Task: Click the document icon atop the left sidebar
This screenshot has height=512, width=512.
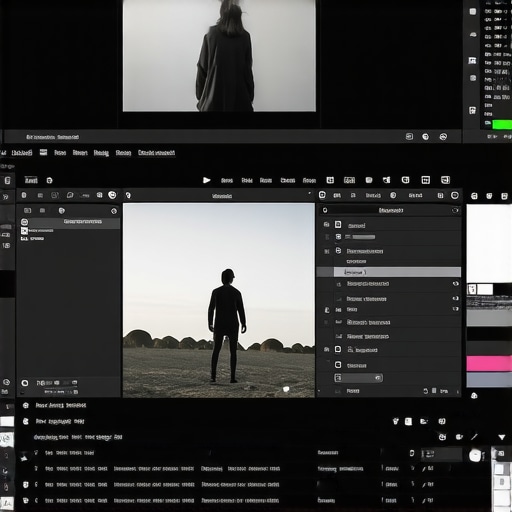Action: pyautogui.click(x=7, y=181)
